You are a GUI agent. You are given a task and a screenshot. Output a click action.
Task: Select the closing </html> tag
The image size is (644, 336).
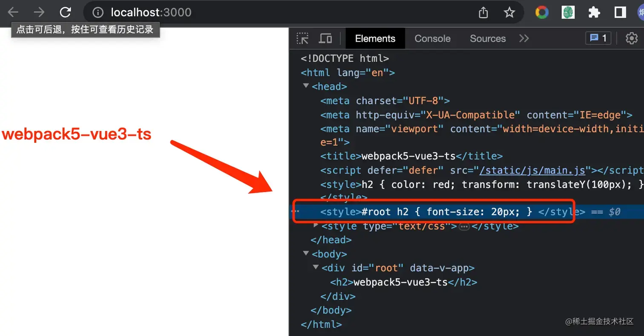point(321,325)
